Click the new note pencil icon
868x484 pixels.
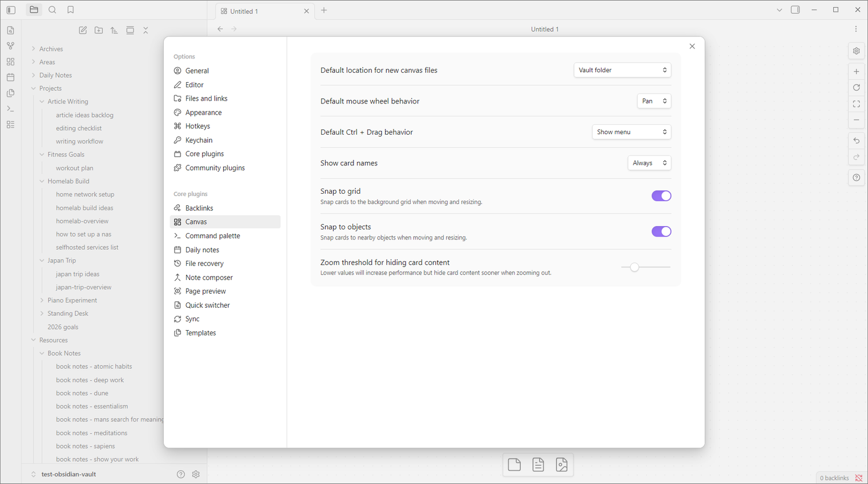pos(83,30)
